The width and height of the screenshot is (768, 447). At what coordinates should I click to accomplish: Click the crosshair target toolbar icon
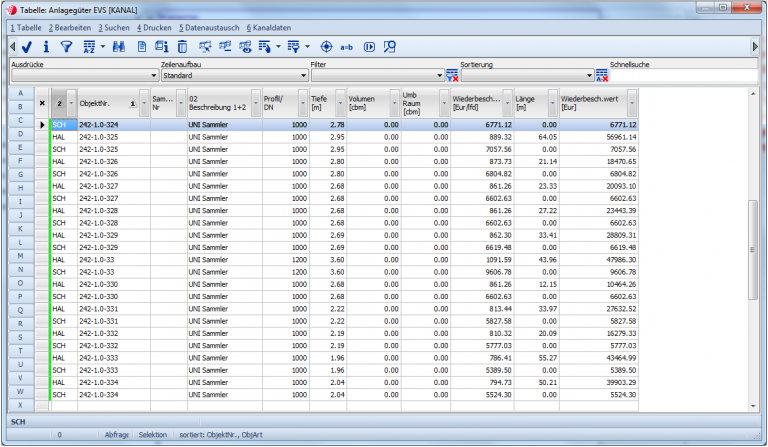pos(326,46)
